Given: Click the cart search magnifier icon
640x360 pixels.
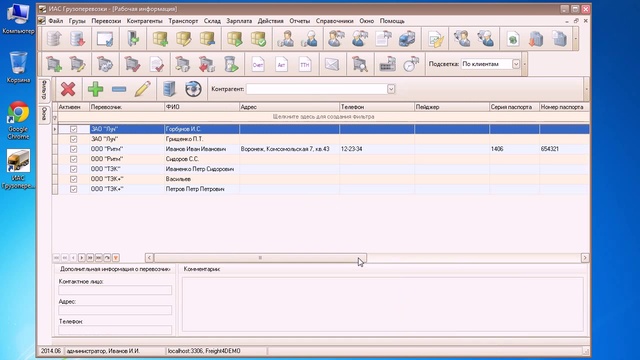Looking at the screenshot, I should tap(360, 64).
